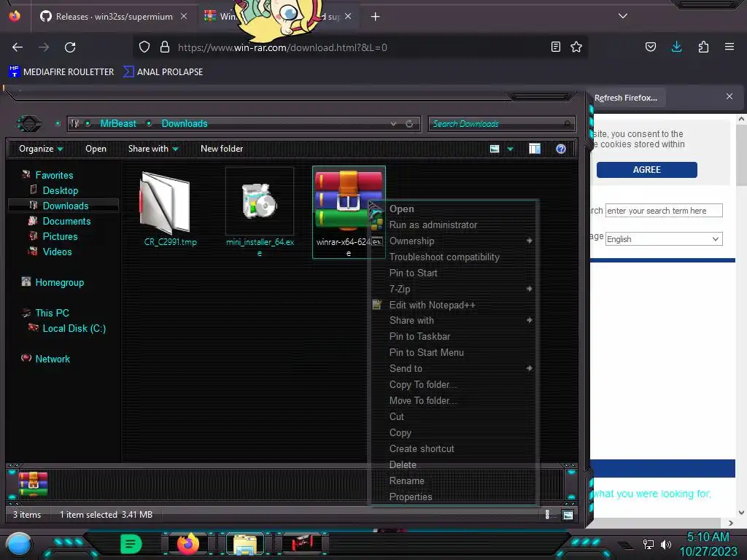Reload the win-rar.com page
The width and height of the screenshot is (747, 560).
coord(70,47)
